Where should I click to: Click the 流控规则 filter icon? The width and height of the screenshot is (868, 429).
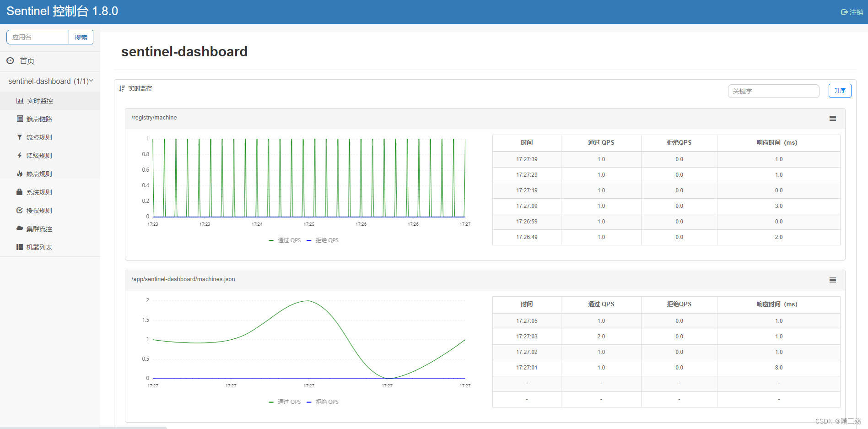point(20,137)
